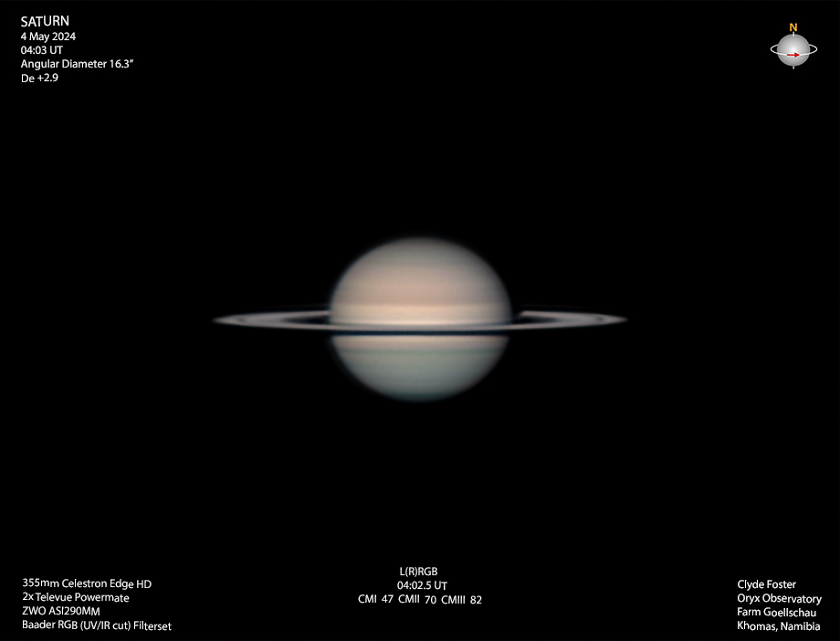
Task: Click the 'CMI 47 CMII 70 CMIII 82' line
Action: [x=420, y=600]
